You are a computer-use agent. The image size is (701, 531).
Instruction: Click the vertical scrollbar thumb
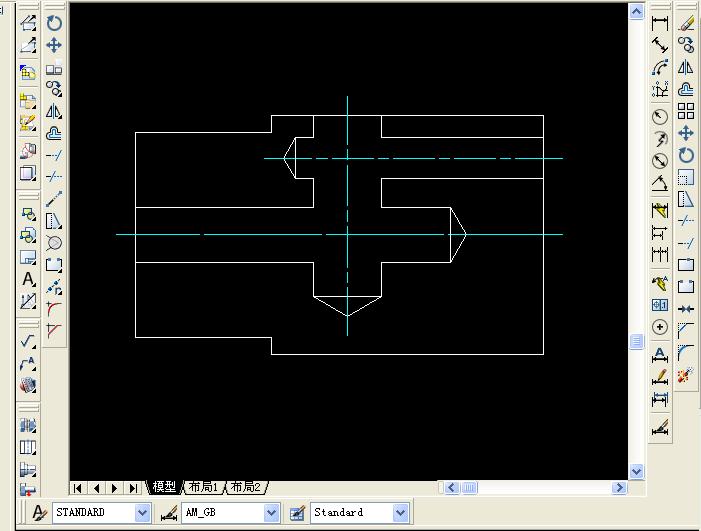[637, 342]
